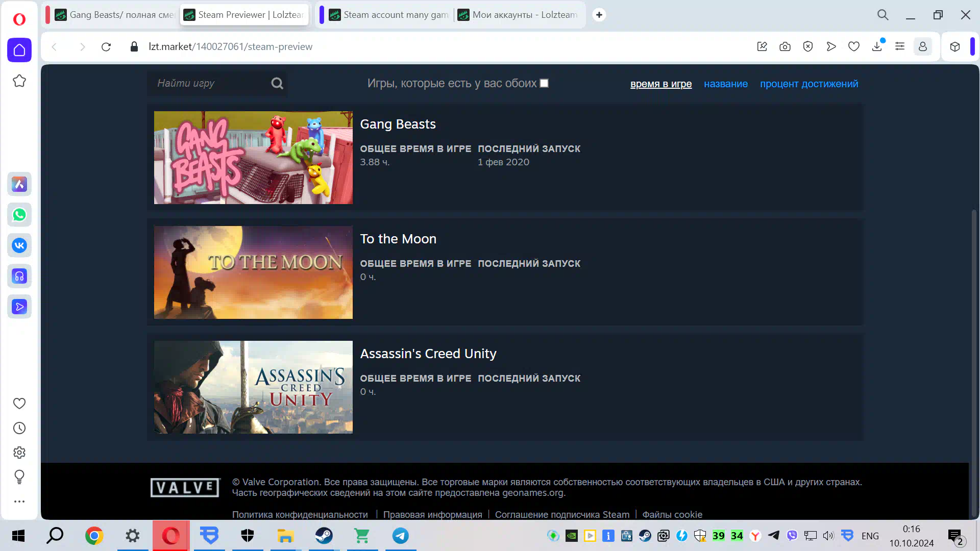Open Easy Setup sliders icon
This screenshot has height=551, width=980.
pyautogui.click(x=900, y=47)
